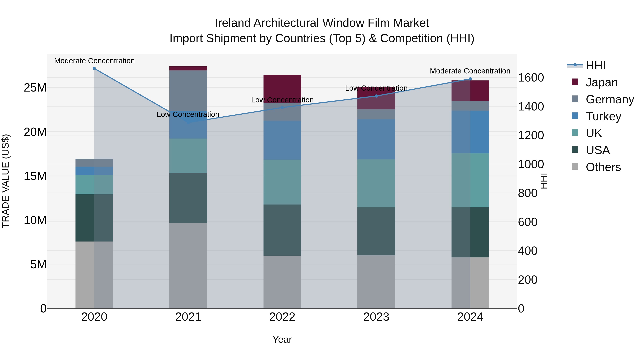The width and height of the screenshot is (644, 362).
Task: Click 'Moderate Concentration' annotation above 2020
Action: [x=94, y=61]
